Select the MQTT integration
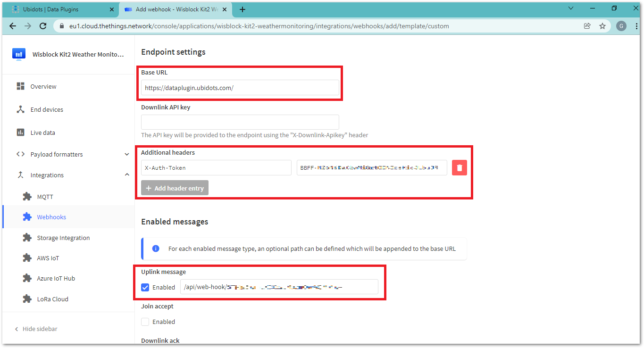This screenshot has width=644, height=348. click(x=45, y=197)
